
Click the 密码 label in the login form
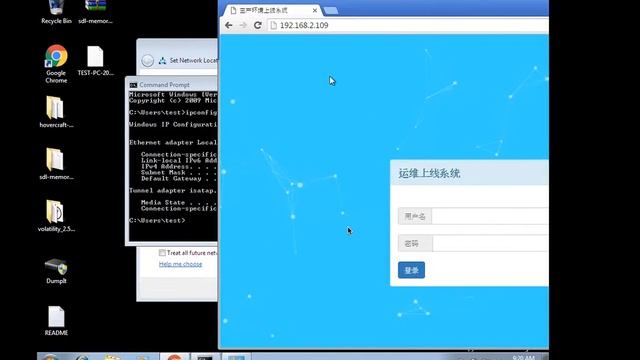click(415, 243)
